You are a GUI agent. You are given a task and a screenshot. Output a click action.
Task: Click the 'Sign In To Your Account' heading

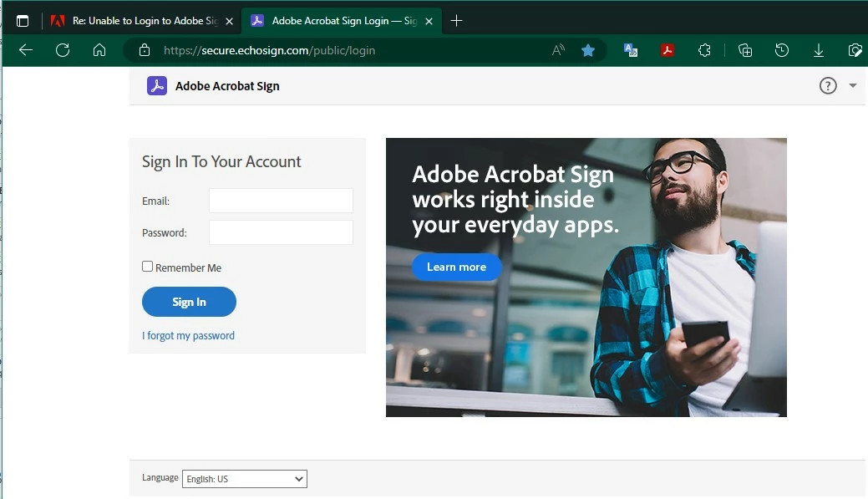(x=221, y=161)
